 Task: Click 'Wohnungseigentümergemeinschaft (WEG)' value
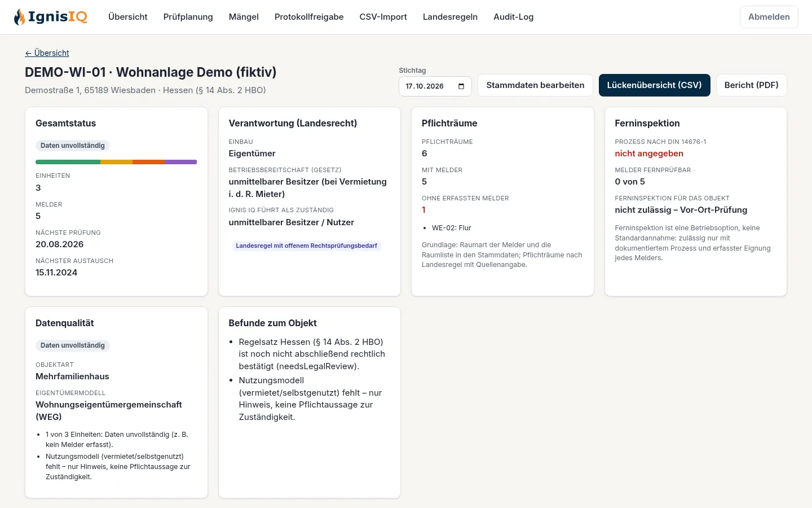tap(109, 411)
